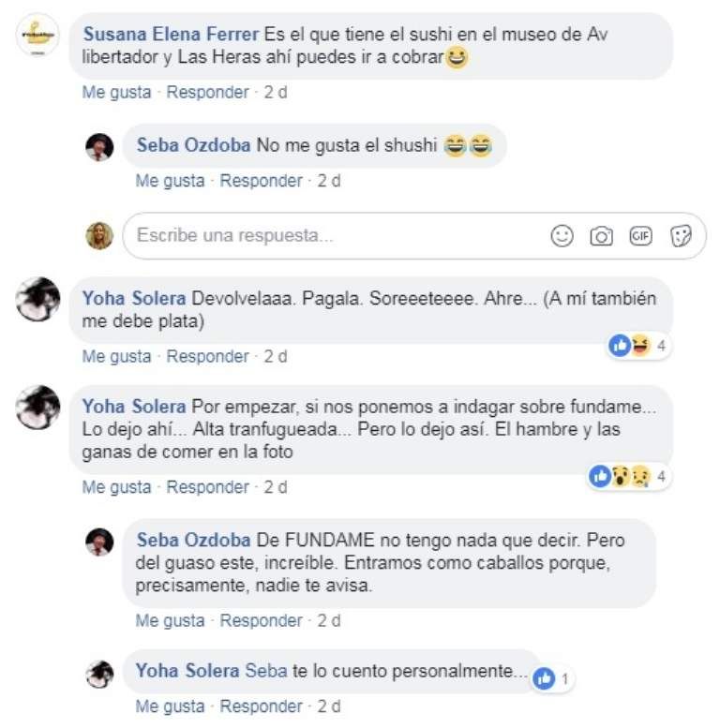Reply to the 'Por empezar' comment

pos(207,487)
